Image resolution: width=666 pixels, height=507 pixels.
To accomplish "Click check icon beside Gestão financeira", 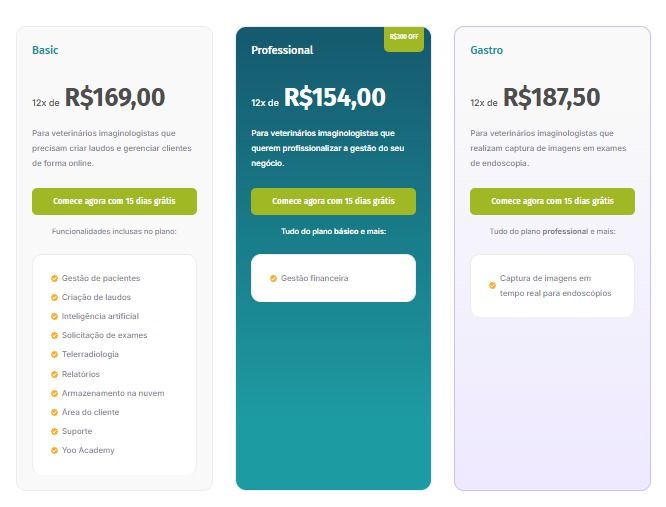I will (x=273, y=278).
